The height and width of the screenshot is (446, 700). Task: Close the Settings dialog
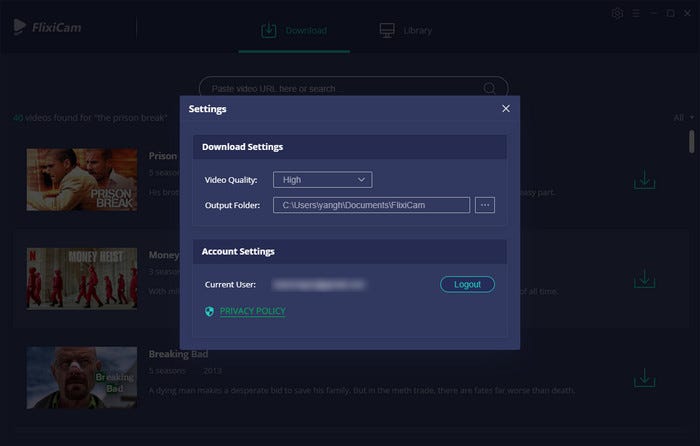[506, 108]
